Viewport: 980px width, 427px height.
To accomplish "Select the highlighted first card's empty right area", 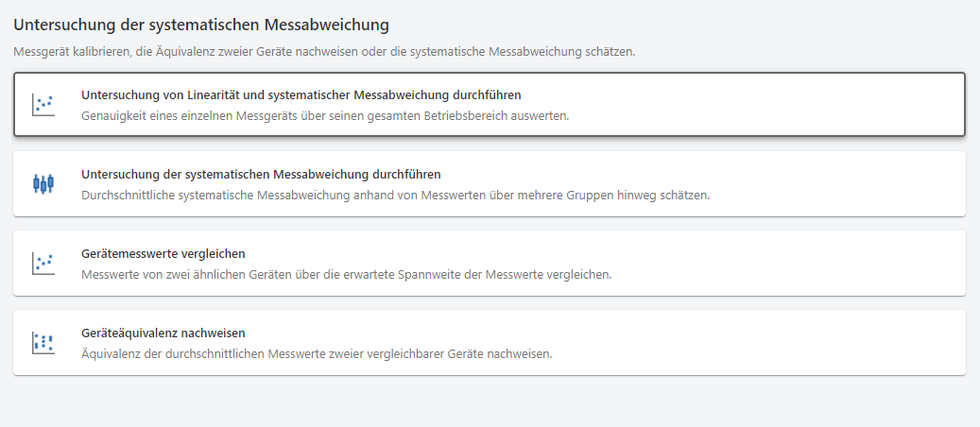I will [803, 105].
